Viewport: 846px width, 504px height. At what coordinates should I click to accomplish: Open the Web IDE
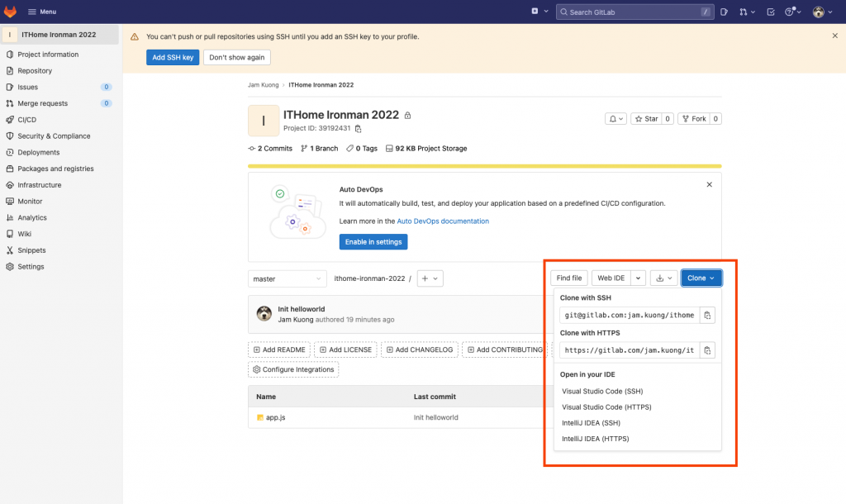pos(611,278)
